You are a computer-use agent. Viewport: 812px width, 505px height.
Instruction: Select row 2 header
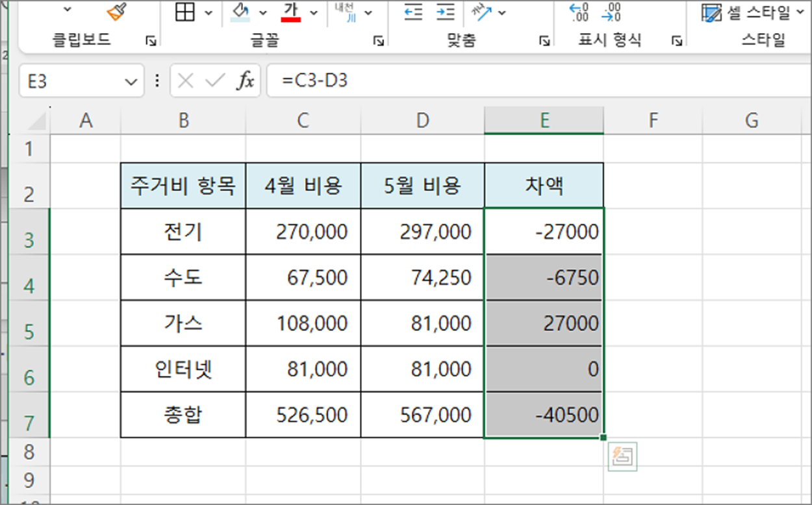29,186
